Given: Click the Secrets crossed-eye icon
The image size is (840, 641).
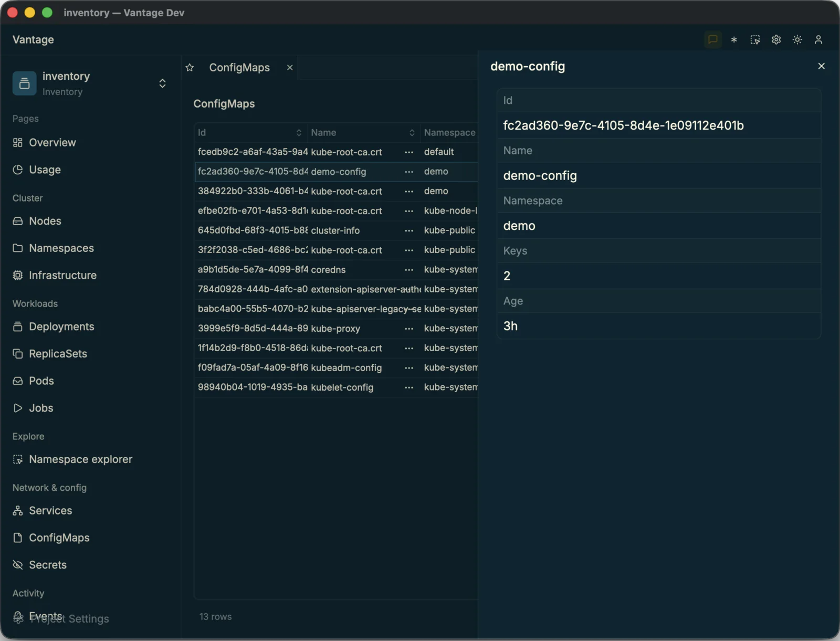Looking at the screenshot, I should tap(18, 565).
